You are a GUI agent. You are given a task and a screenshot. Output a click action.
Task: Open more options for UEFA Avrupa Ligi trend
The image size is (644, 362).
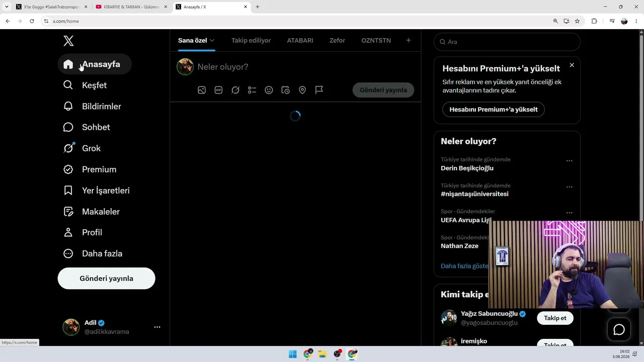click(x=569, y=213)
